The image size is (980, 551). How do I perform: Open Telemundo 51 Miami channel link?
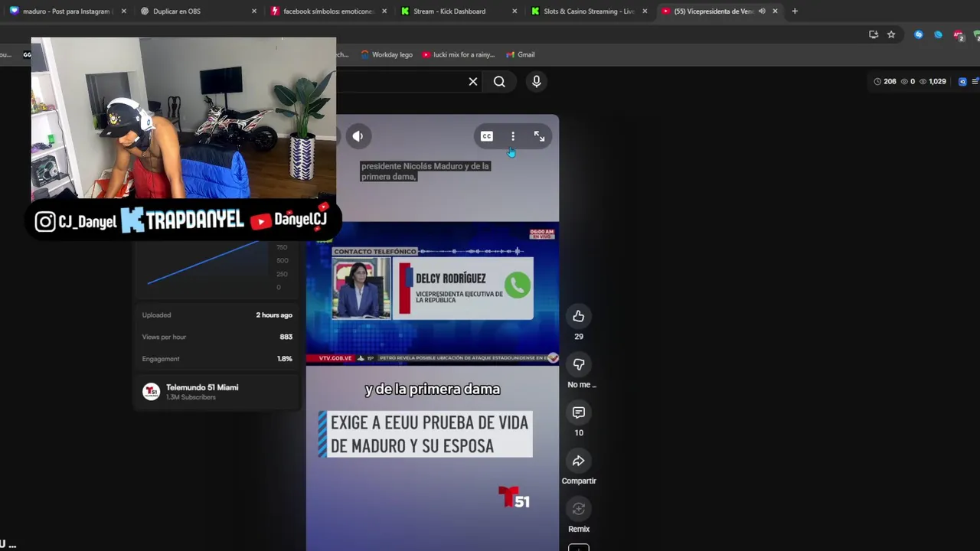(202, 387)
